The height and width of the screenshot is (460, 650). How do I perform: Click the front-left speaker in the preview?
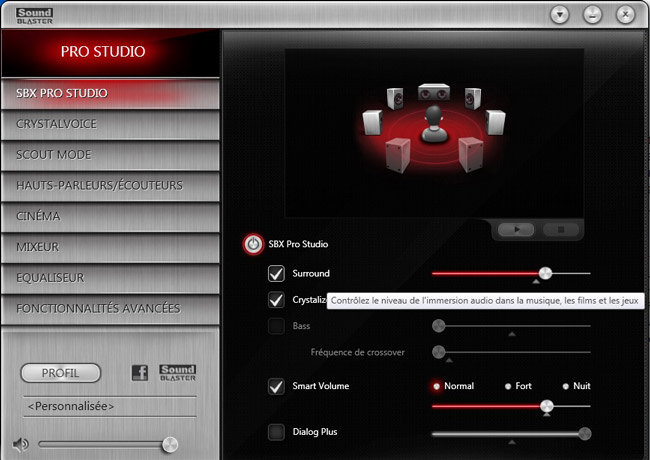(395, 99)
